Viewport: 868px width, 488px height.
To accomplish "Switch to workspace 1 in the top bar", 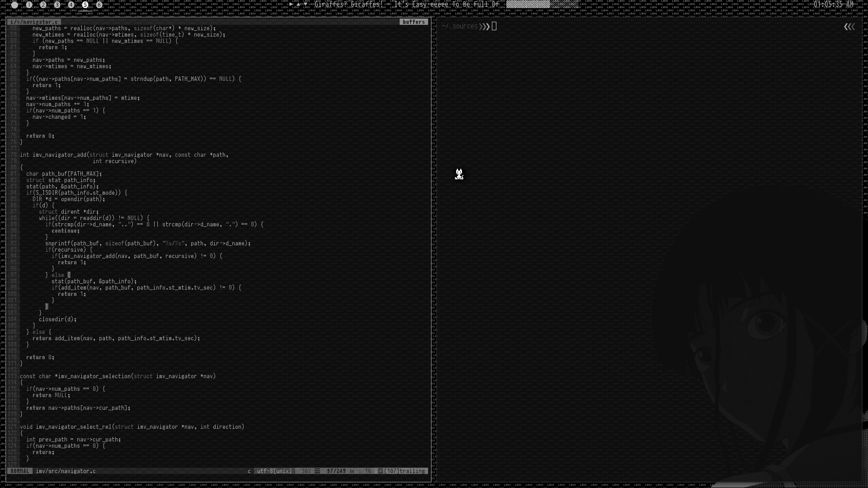I will pos(29,5).
